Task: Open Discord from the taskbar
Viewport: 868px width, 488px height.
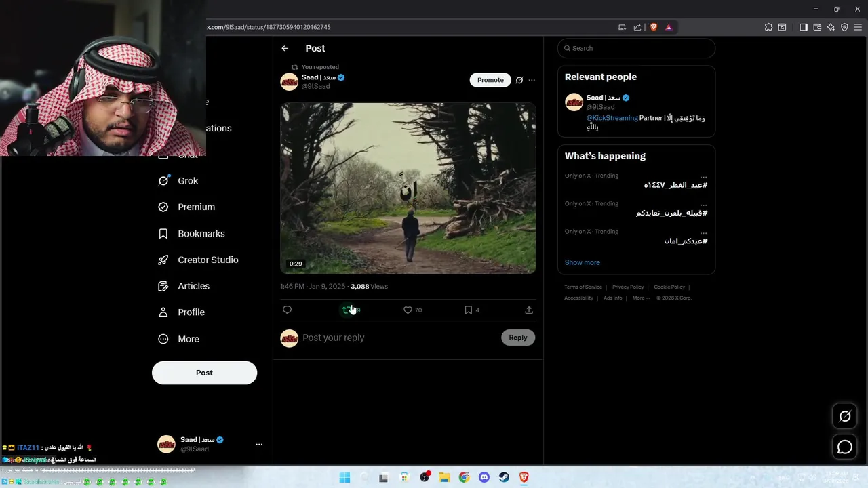Action: 484,477
